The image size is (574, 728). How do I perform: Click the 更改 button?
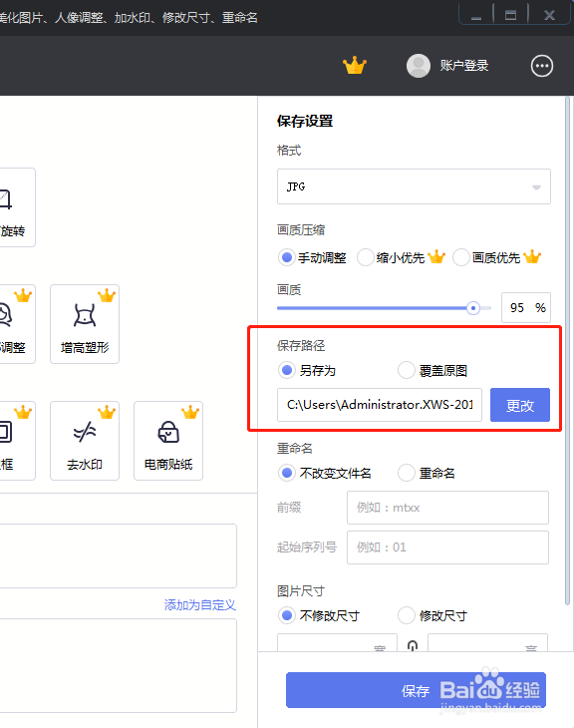pos(520,405)
